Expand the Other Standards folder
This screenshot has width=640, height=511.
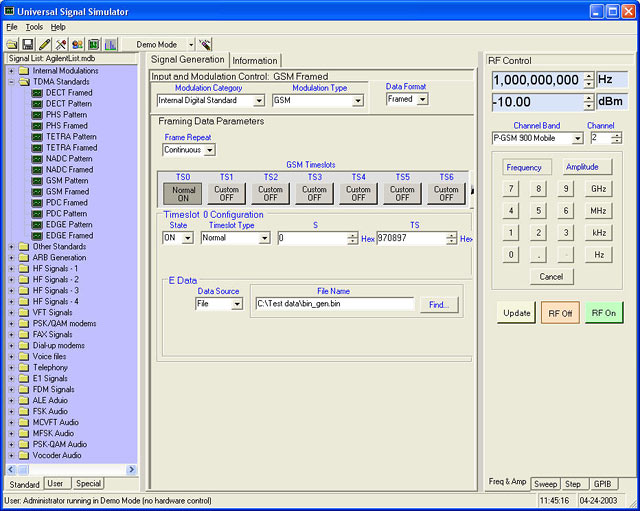(11, 246)
